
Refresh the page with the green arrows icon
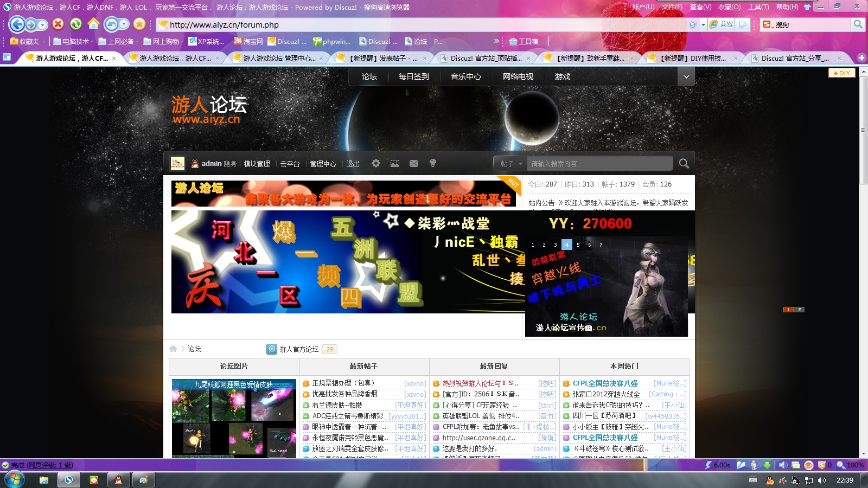point(75,24)
